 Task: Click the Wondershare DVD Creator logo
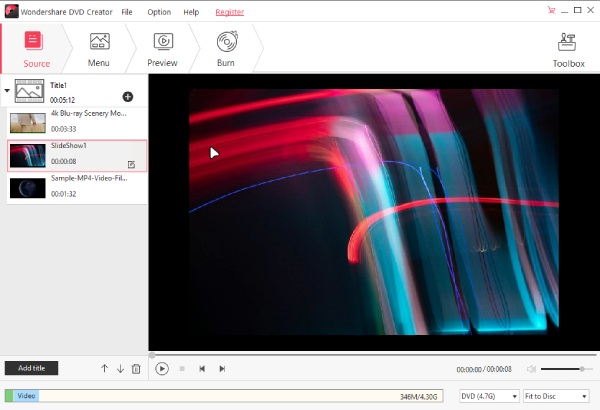[x=11, y=11]
